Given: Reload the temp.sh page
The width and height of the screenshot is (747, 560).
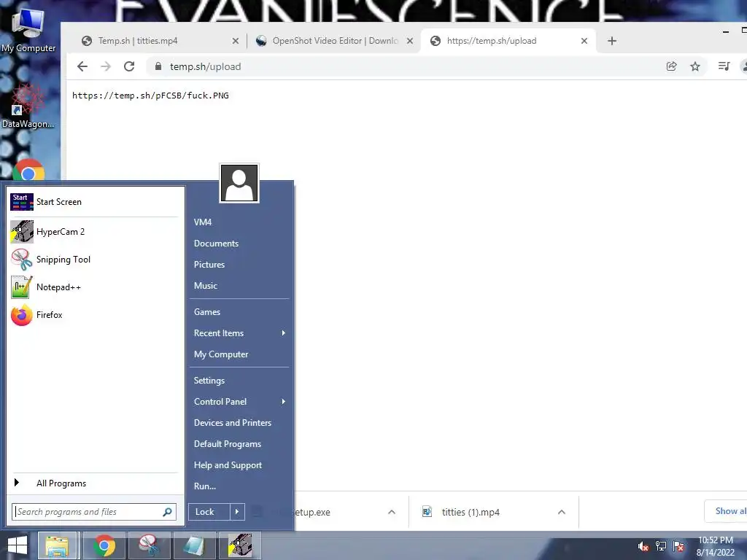Looking at the screenshot, I should 129,66.
